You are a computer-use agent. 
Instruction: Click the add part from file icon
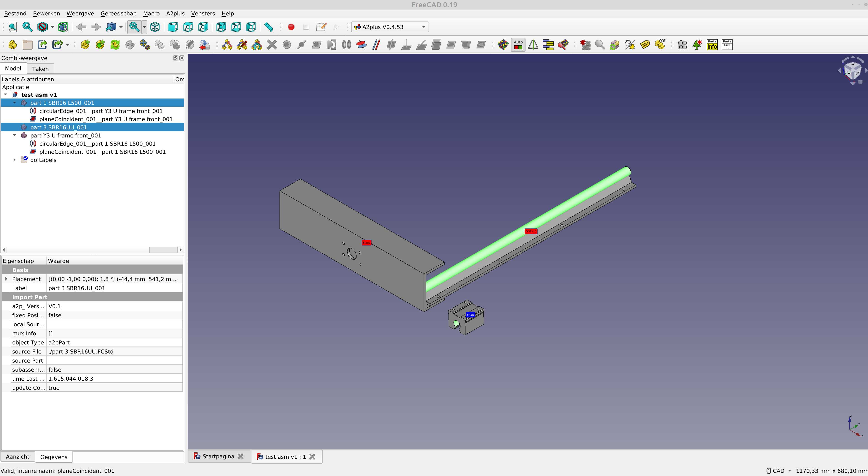click(x=85, y=45)
